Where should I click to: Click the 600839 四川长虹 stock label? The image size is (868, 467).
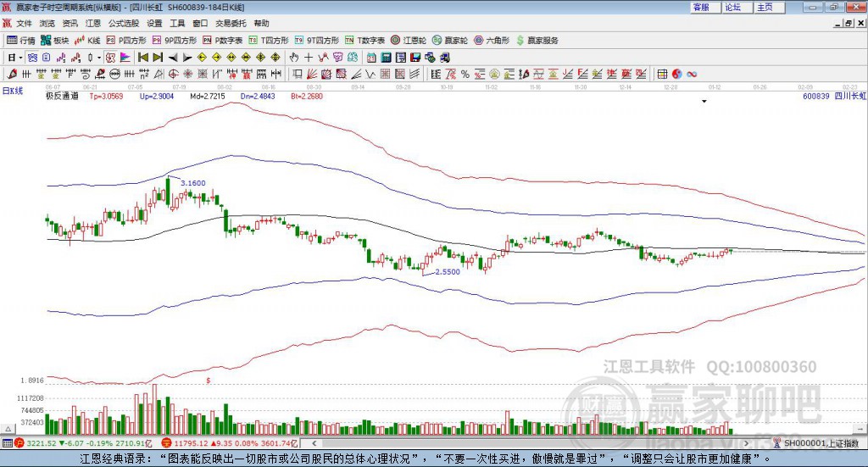(x=834, y=97)
